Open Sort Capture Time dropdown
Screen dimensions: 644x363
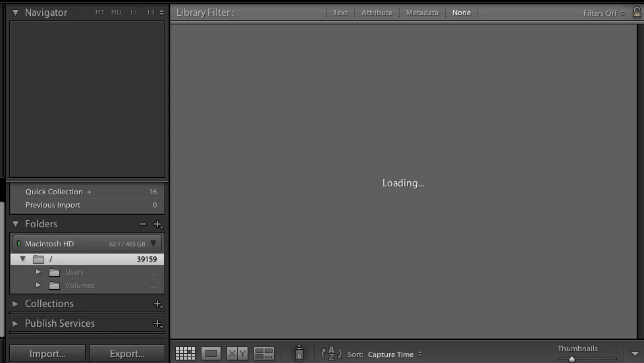pyautogui.click(x=394, y=354)
